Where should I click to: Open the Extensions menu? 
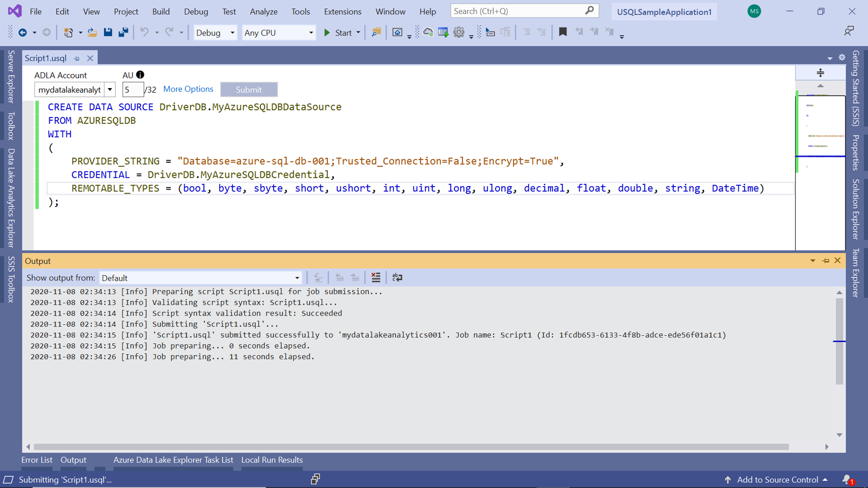342,12
